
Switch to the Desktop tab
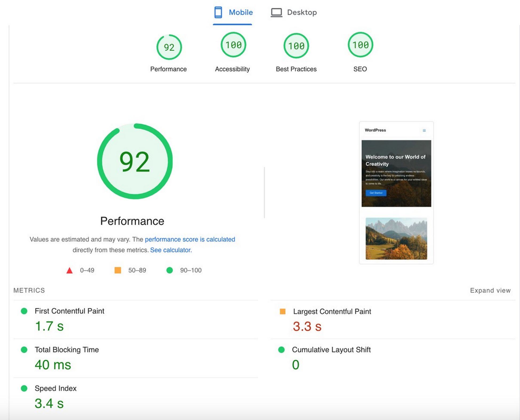coord(294,13)
